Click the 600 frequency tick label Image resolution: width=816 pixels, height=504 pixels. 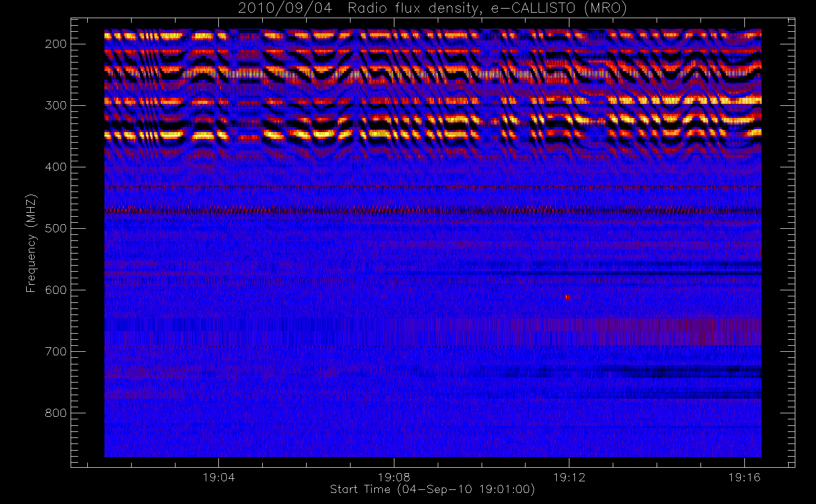coord(55,290)
